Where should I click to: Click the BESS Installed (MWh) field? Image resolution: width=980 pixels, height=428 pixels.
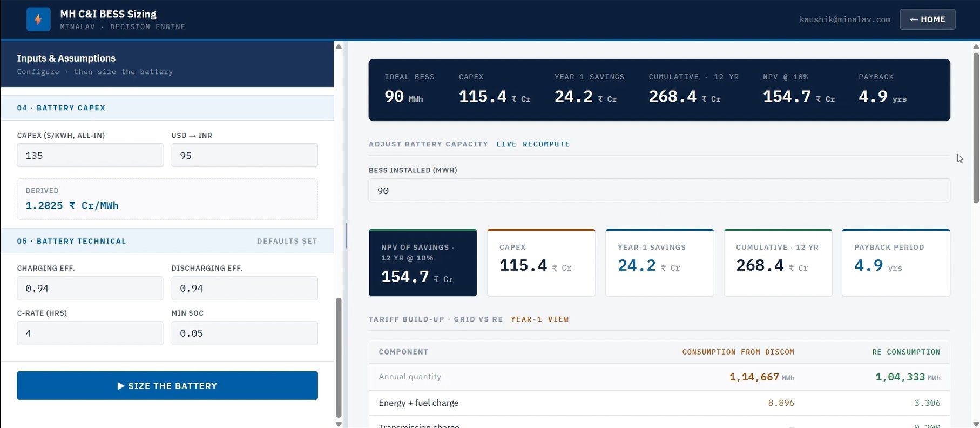pos(659,190)
